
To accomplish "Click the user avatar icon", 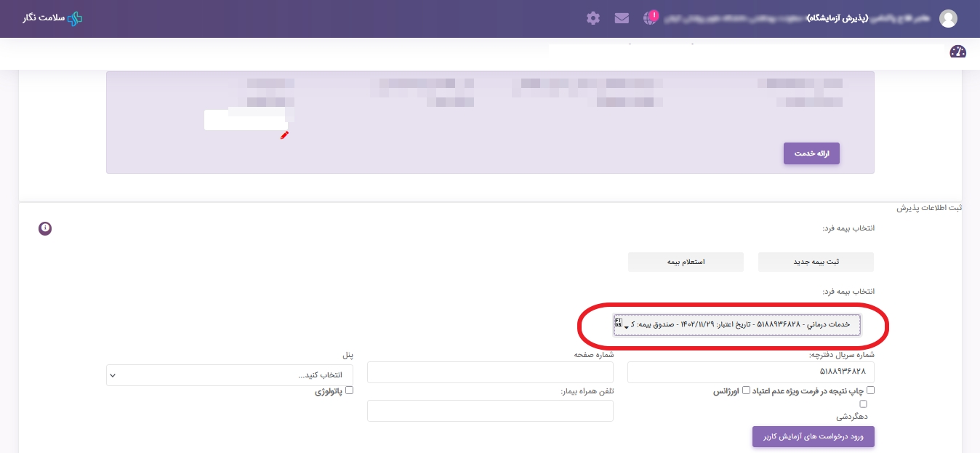I will point(948,19).
